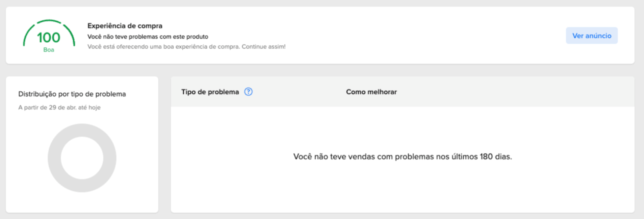This screenshot has width=644, height=219.
Task: Open the Ver anúncio button
Action: click(592, 36)
